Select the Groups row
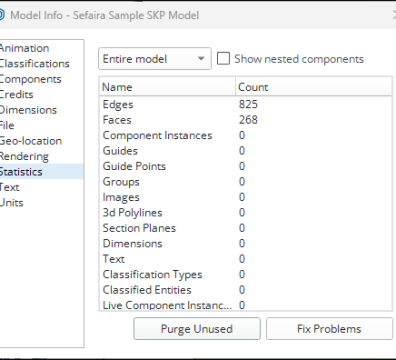396x360 pixels. coord(245,182)
